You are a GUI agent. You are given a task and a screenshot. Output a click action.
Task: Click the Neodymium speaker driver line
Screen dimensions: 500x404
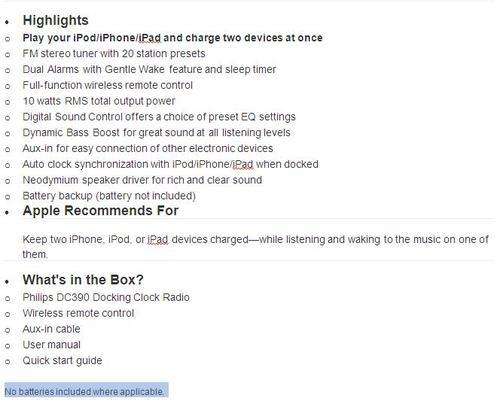[x=142, y=180]
